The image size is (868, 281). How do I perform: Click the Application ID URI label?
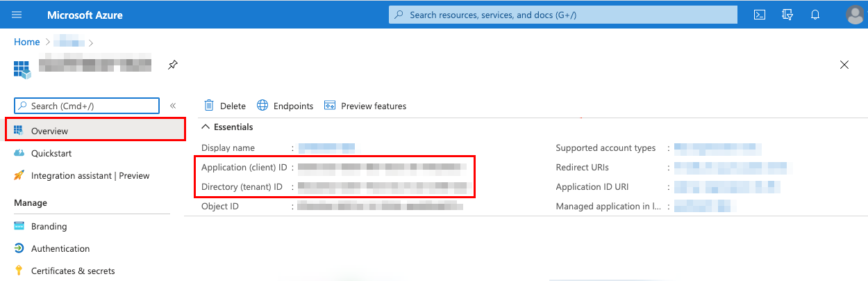click(x=593, y=186)
